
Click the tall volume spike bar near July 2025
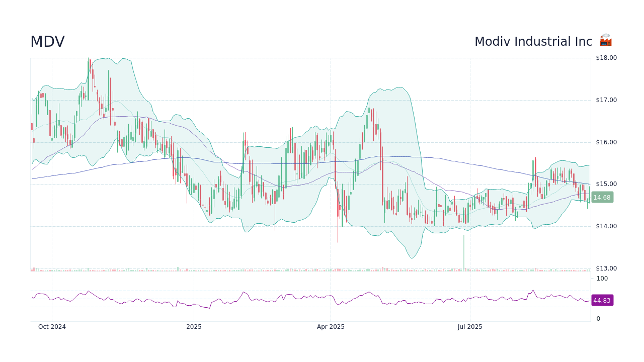[x=463, y=253]
